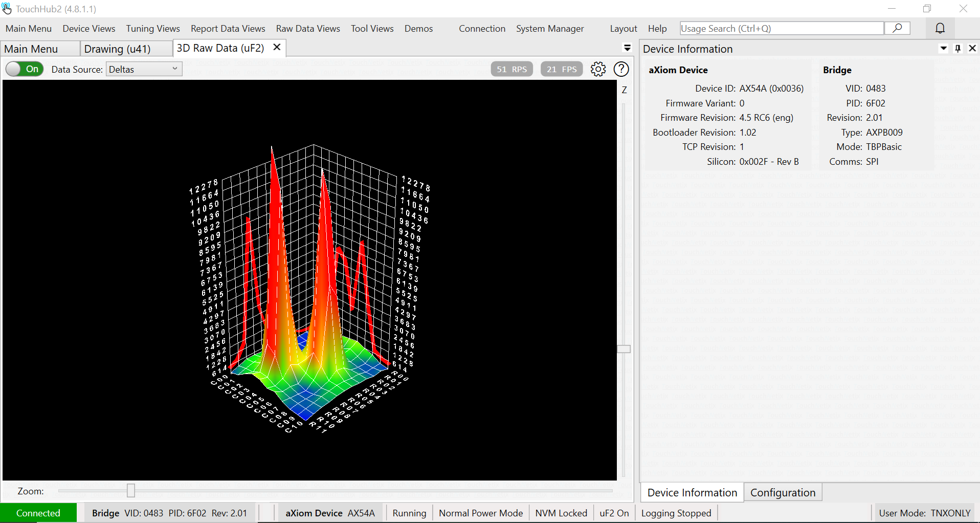Open the Data Source Deltas dropdown
The width and height of the screenshot is (980, 523).
(x=144, y=69)
